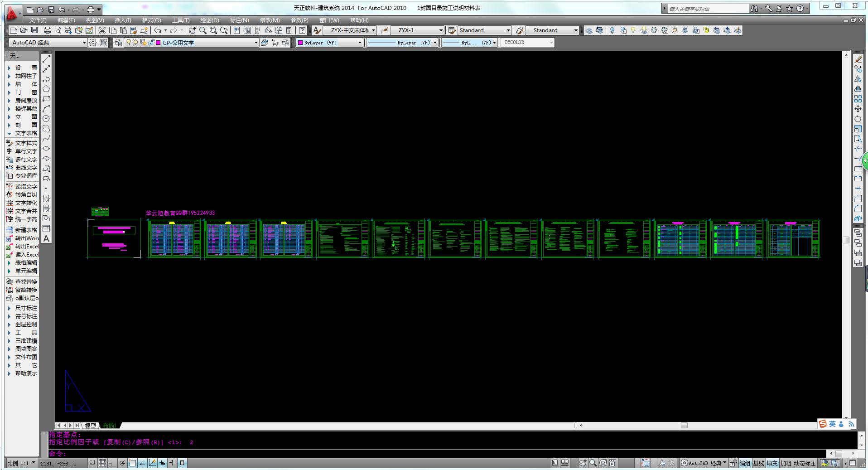Screen dimensions: 868x470
Task: Open the GP-公用文字 layer dropdown
Action: [256, 43]
